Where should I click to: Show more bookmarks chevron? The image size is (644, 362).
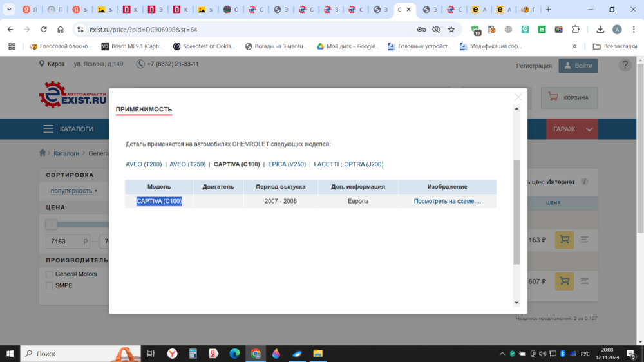(x=574, y=46)
